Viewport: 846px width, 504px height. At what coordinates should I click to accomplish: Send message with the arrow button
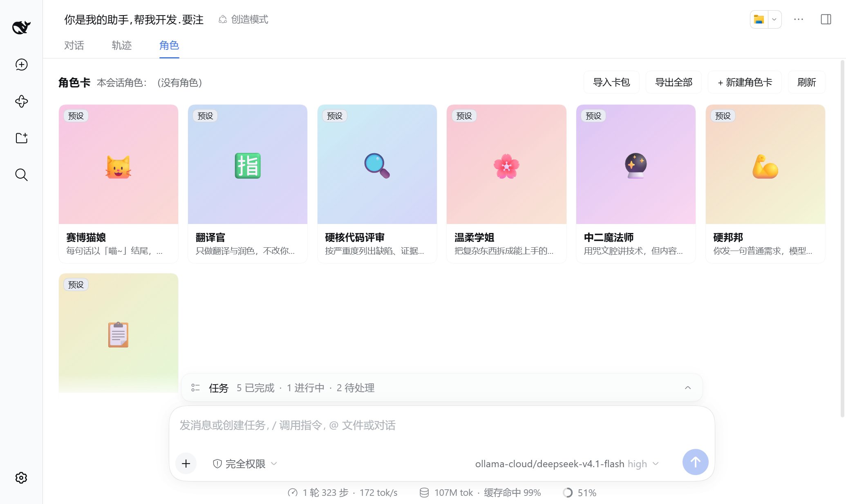click(696, 462)
